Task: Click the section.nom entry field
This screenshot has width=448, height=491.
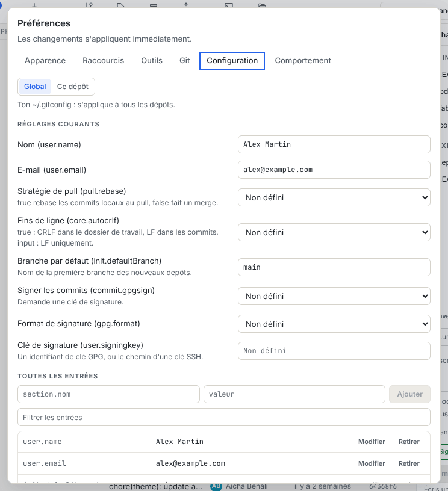Action: pos(108,394)
